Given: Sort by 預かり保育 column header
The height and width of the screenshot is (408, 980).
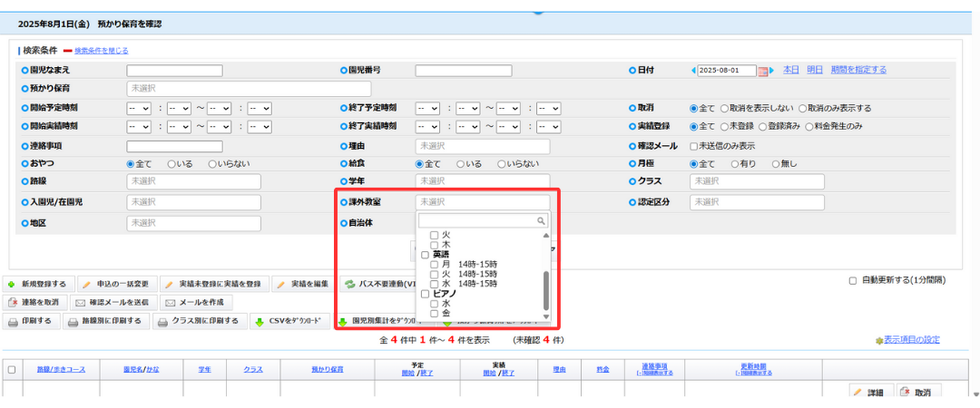Looking at the screenshot, I should click(x=327, y=369).
